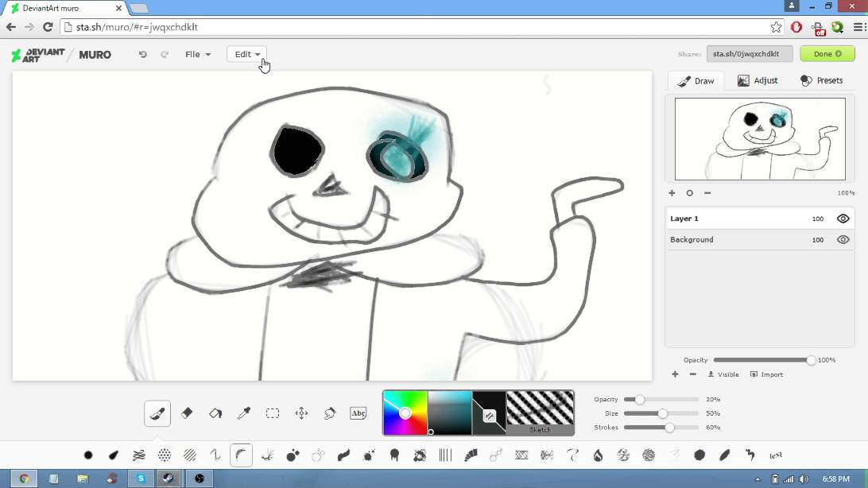Choose the fan-shaped strokes brush
The image size is (868, 488).
tap(471, 455)
